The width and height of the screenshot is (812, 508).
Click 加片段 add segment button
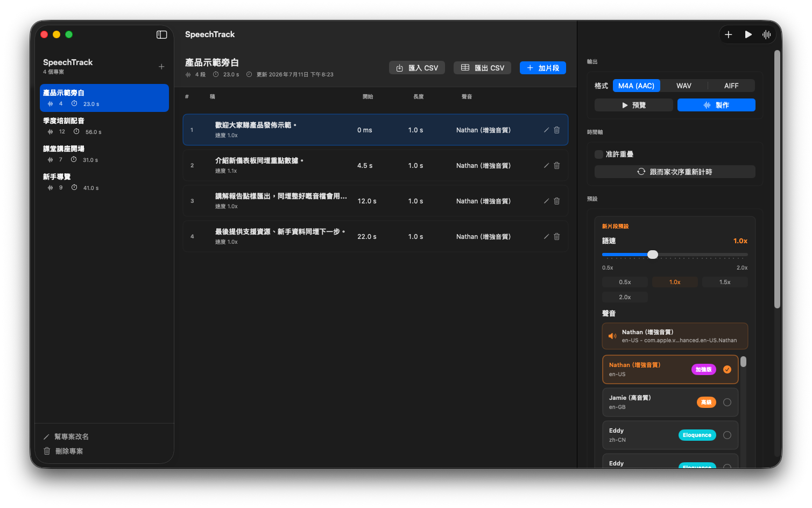tap(543, 68)
